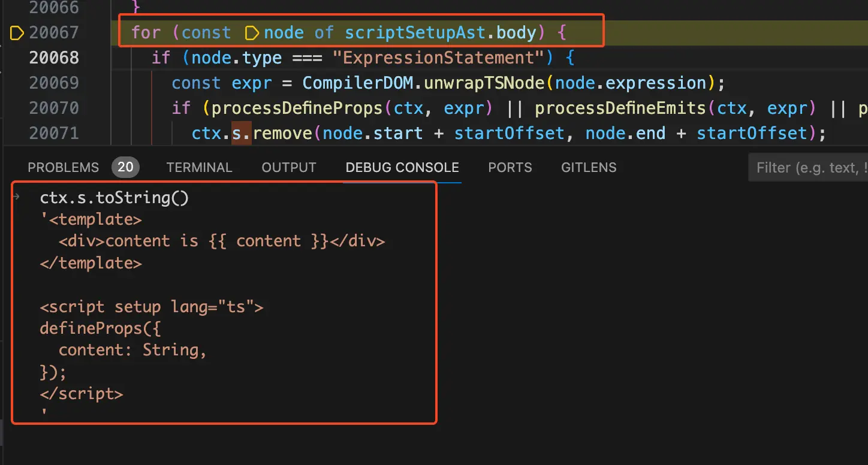
Task: Click the processDefineProps function call
Action: (297, 108)
